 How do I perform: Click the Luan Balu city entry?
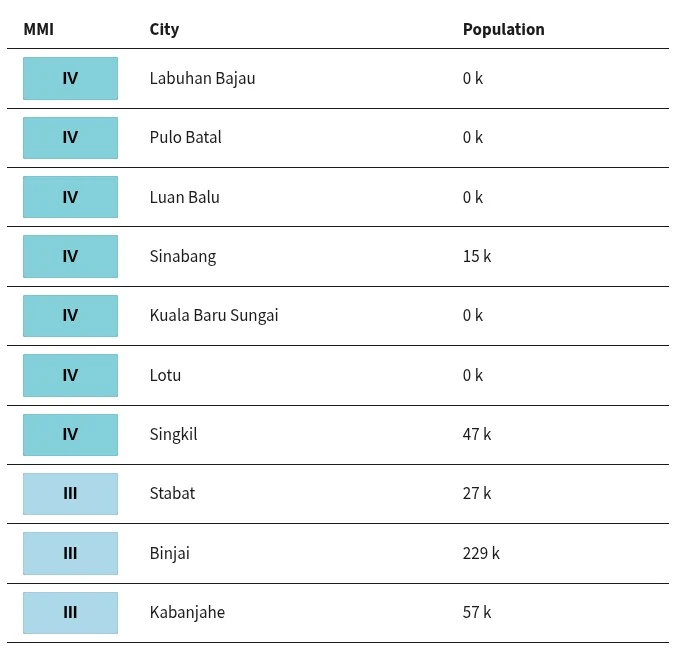tap(185, 197)
